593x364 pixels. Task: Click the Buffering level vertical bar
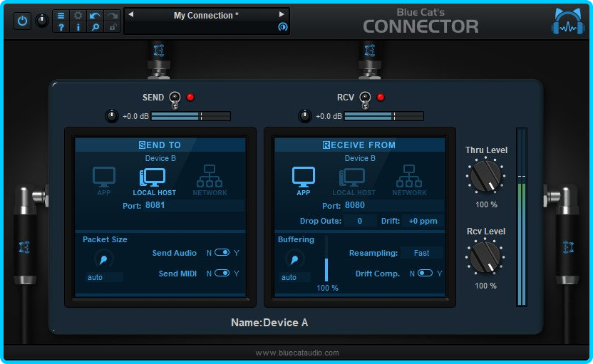pos(326,259)
